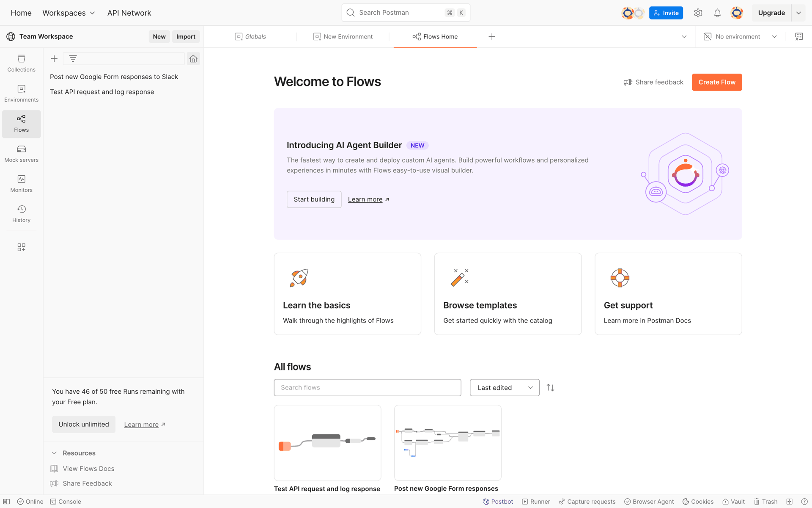Open AI Agent Builder Learn more link
The height and width of the screenshot is (508, 812).
[x=368, y=199]
